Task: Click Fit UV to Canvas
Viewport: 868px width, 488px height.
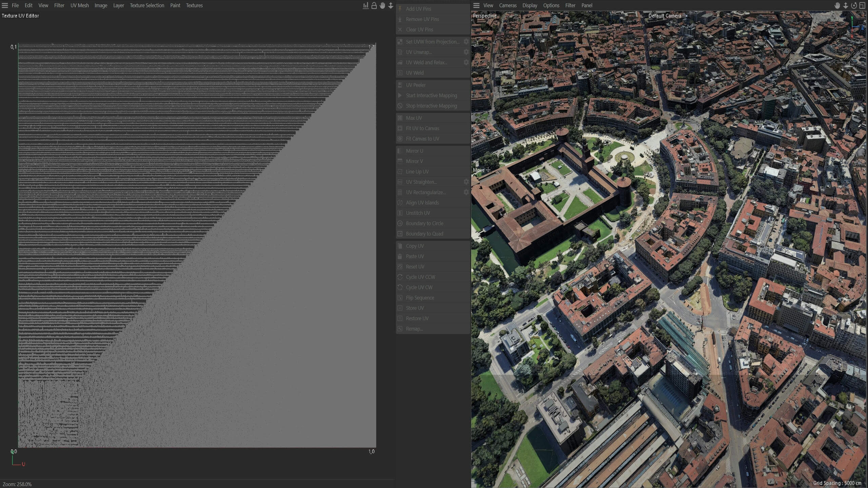Action: point(433,128)
